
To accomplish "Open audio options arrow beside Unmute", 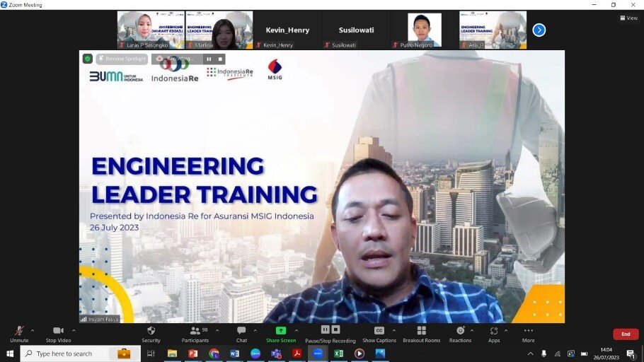I will tap(33, 330).
